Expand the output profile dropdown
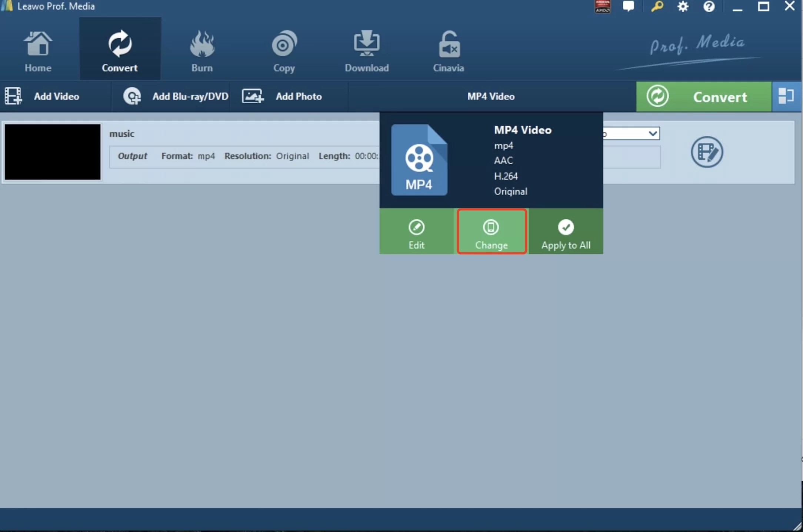Image resolution: width=803 pixels, height=532 pixels. point(653,133)
